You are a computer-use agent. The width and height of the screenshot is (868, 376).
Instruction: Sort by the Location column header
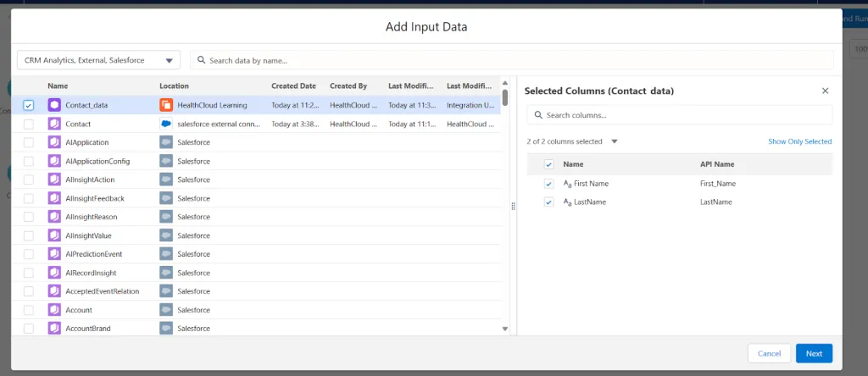(174, 86)
